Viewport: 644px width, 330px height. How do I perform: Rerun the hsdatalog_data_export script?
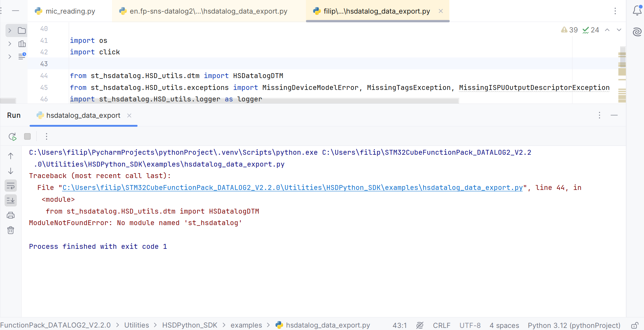coord(12,137)
